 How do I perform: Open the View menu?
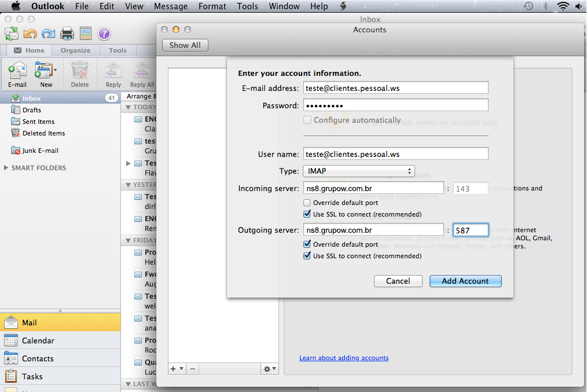(x=134, y=6)
